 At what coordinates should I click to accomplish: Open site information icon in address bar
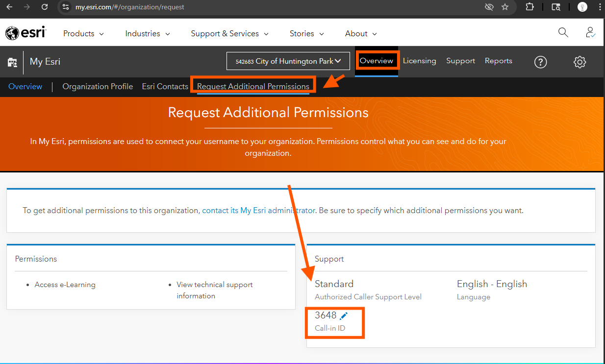(66, 7)
